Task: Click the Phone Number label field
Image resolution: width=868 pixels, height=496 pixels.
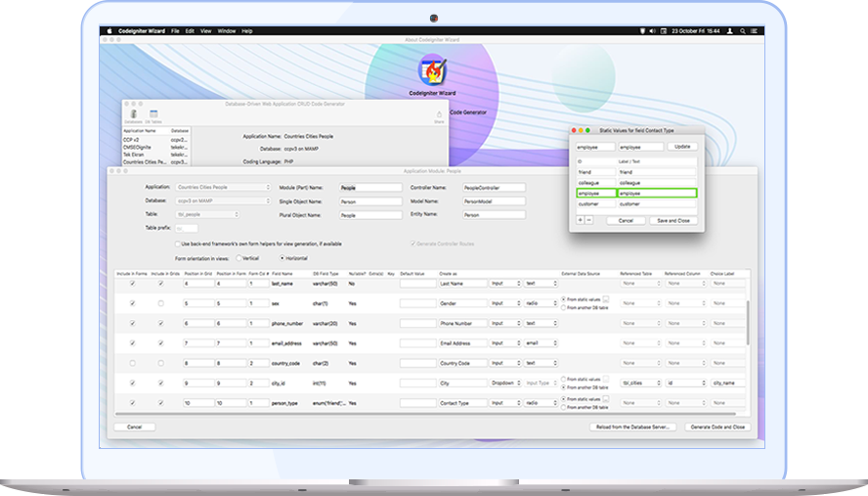Action: pos(462,323)
